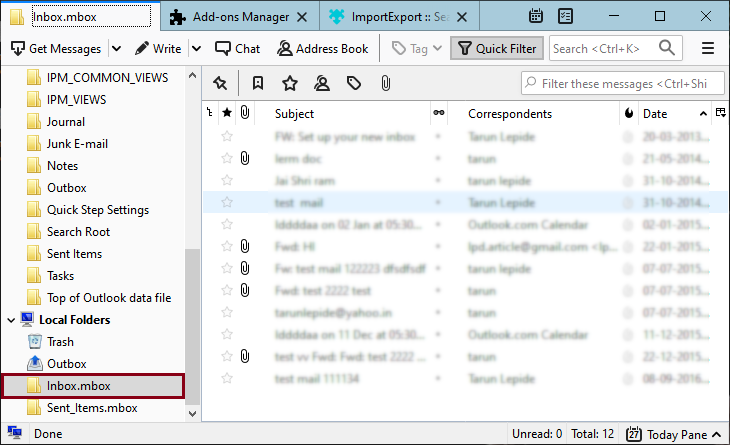Click the attachment quick filter icon
The image size is (730, 445).
pyautogui.click(x=386, y=83)
